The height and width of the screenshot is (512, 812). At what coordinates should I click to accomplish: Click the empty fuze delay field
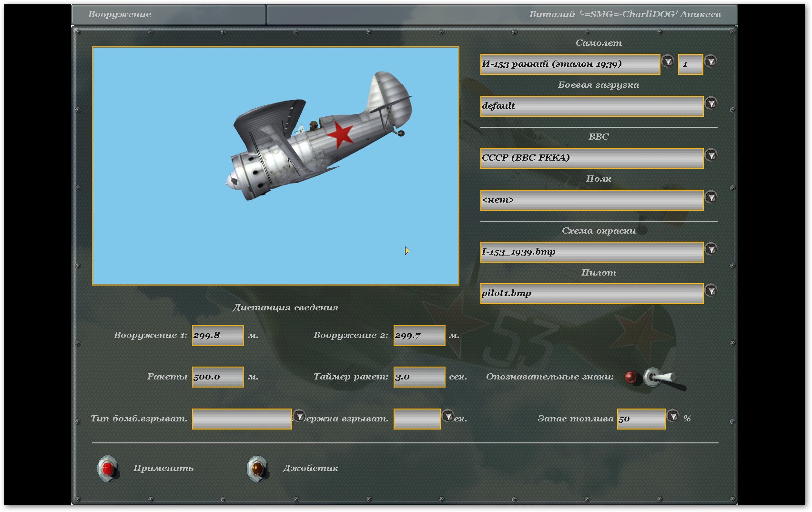(x=417, y=419)
